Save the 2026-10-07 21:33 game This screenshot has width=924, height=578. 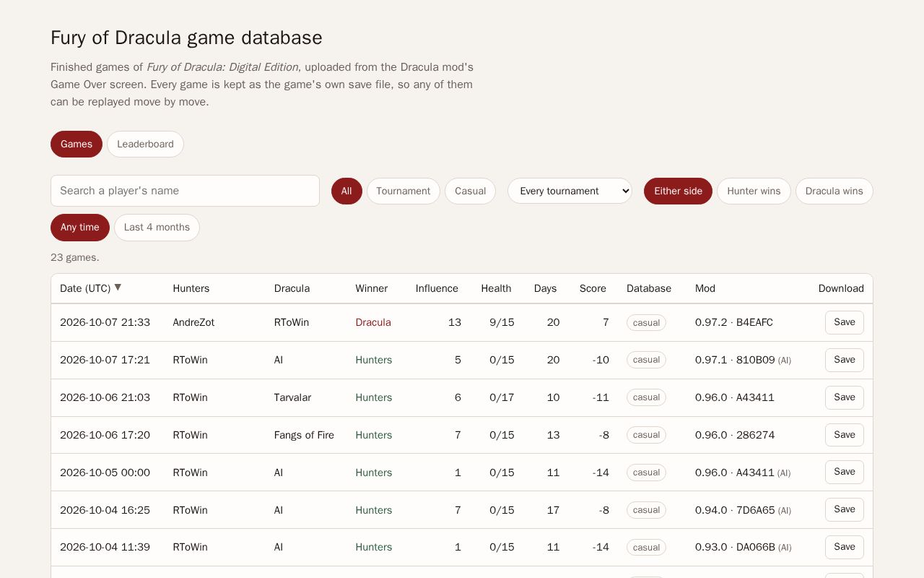coord(844,322)
